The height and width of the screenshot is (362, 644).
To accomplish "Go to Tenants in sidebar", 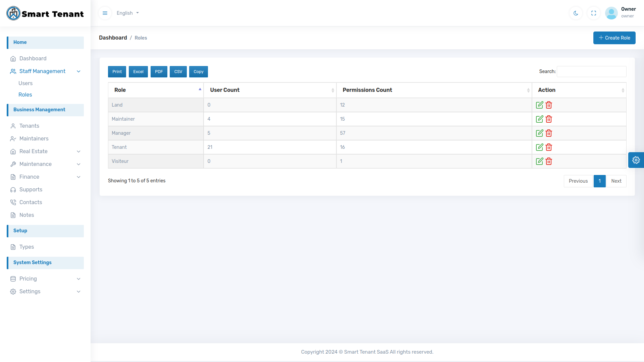I will tap(29, 126).
